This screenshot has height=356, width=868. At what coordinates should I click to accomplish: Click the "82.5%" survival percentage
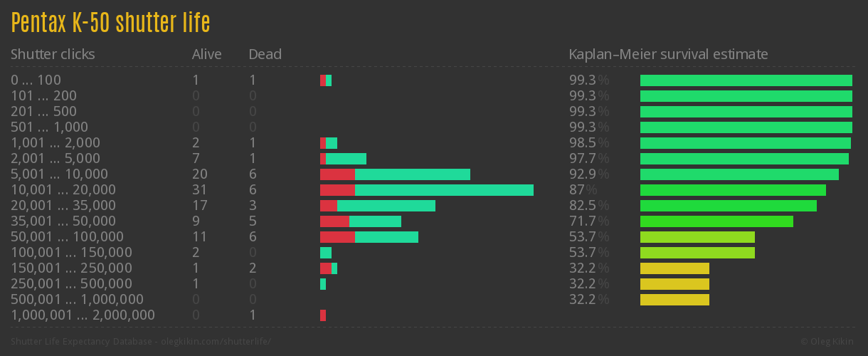(589, 206)
